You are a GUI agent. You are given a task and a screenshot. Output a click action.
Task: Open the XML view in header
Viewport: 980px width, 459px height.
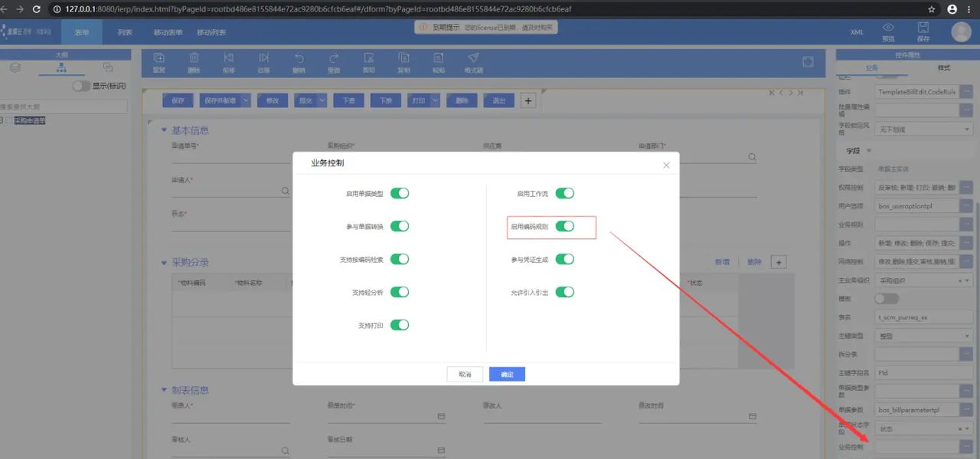pyautogui.click(x=857, y=32)
